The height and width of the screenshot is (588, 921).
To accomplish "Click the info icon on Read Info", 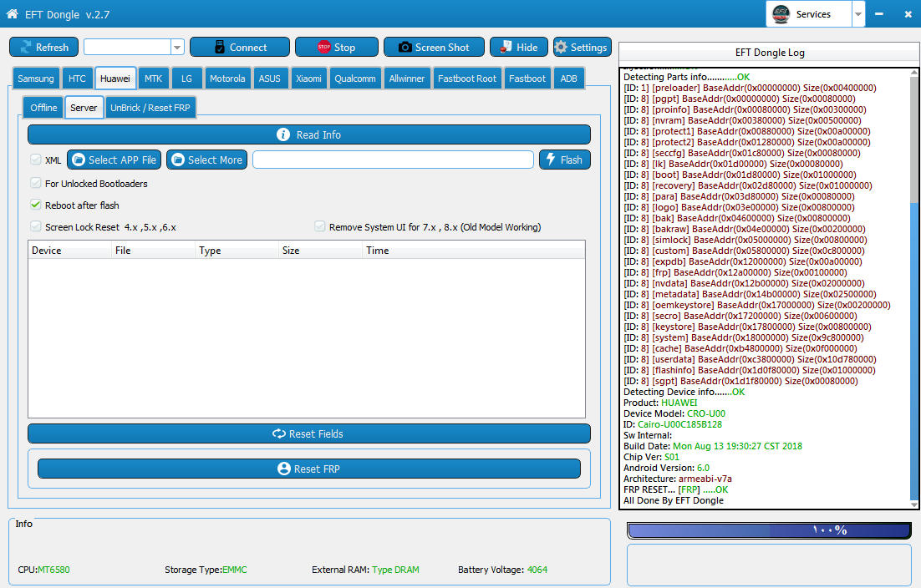I will [283, 134].
